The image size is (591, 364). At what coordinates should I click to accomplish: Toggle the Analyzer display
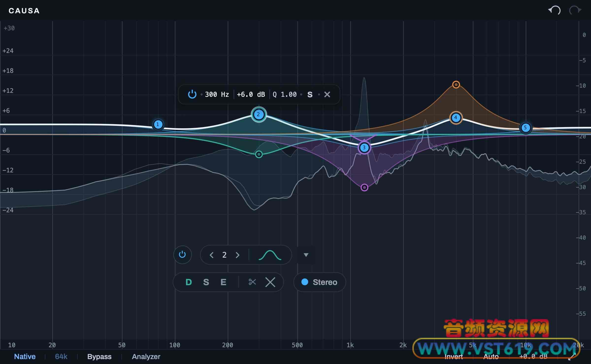tap(146, 357)
